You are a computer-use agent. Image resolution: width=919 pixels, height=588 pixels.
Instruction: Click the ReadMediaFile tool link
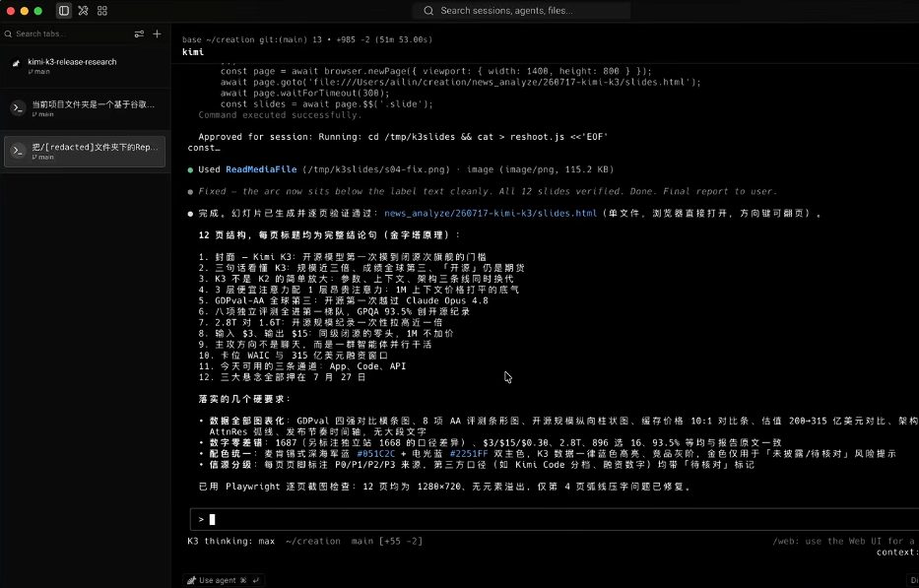tap(261, 169)
